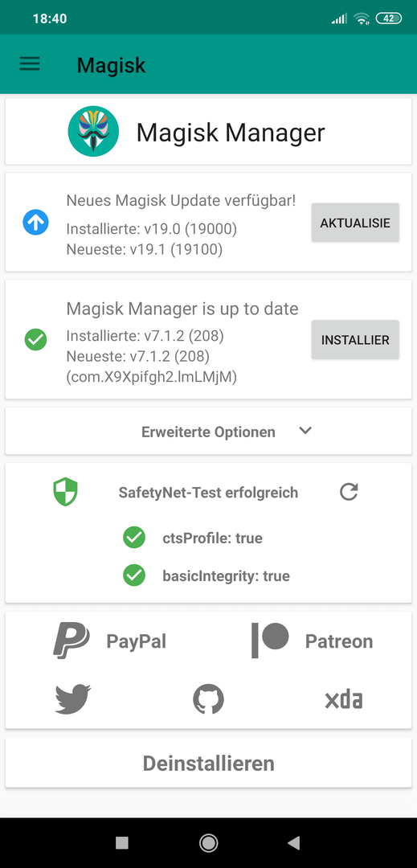Image resolution: width=417 pixels, height=868 pixels.
Task: Open the Twitter bird link
Action: point(73,700)
